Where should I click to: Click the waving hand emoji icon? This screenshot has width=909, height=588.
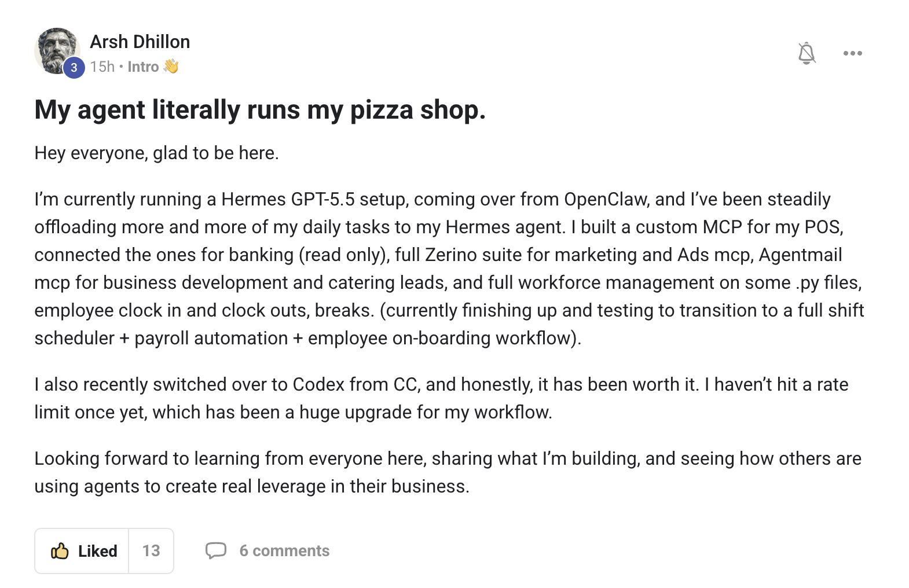[x=171, y=67]
